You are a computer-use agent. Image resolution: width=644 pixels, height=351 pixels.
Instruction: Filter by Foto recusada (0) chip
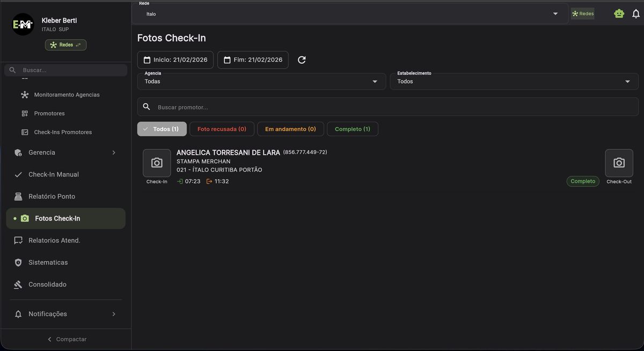(222, 129)
